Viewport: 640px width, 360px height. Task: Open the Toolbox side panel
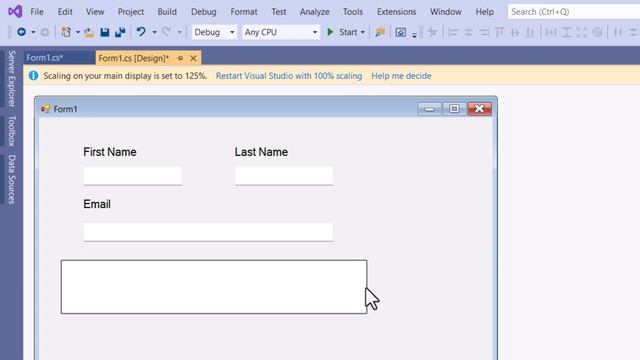[11, 131]
